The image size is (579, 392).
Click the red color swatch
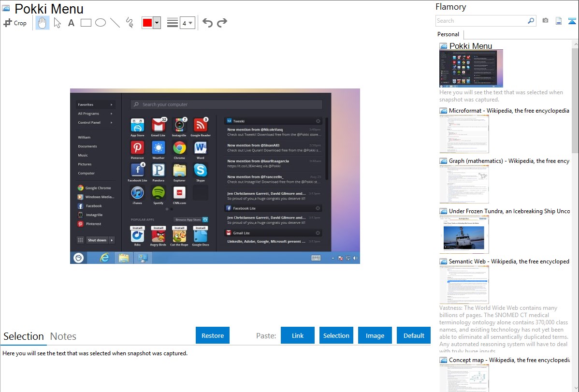pyautogui.click(x=147, y=23)
